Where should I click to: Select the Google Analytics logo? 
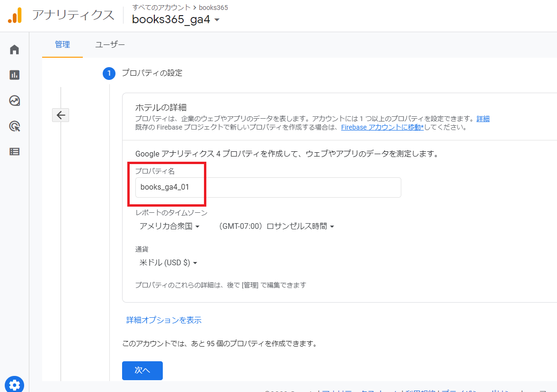point(15,15)
